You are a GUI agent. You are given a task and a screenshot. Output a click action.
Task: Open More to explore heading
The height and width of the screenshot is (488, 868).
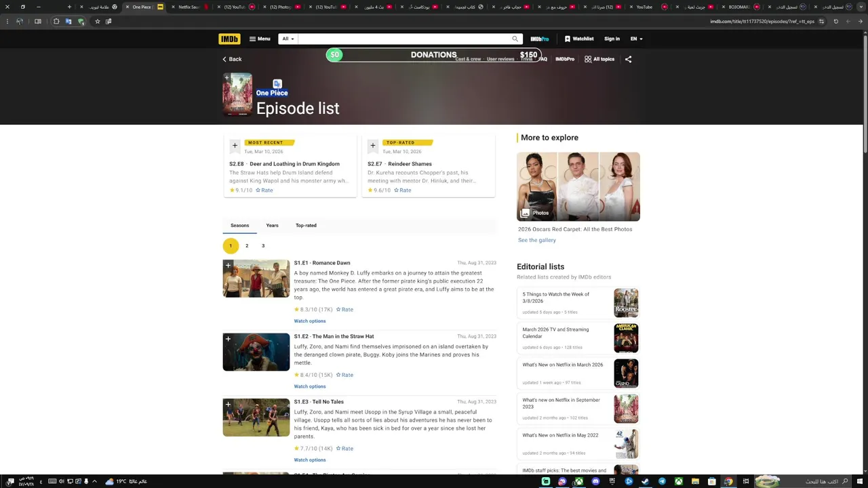[x=549, y=138]
